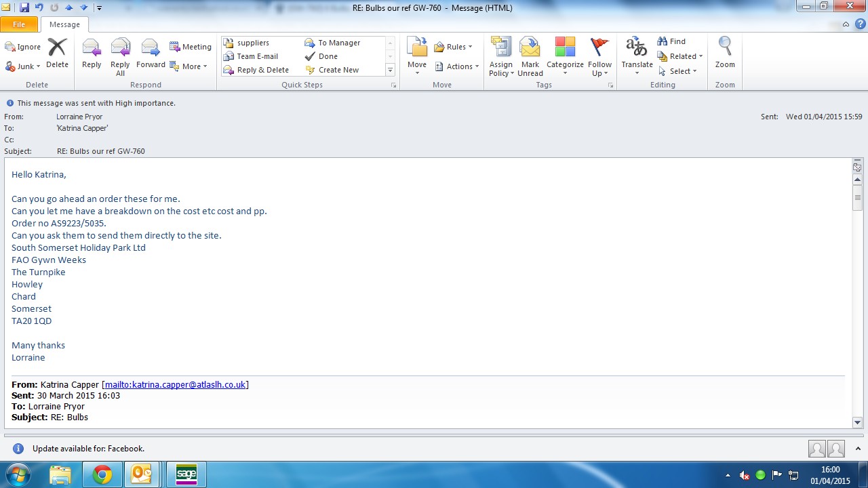868x488 pixels.
Task: Open the Manage Quick Steps dialog launcher
Action: 393,85
